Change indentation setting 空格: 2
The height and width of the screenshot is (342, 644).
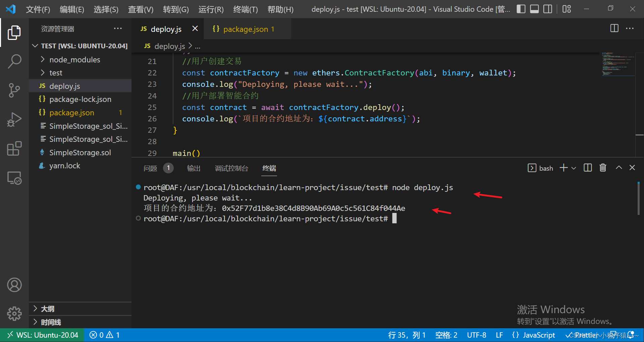[446, 335]
